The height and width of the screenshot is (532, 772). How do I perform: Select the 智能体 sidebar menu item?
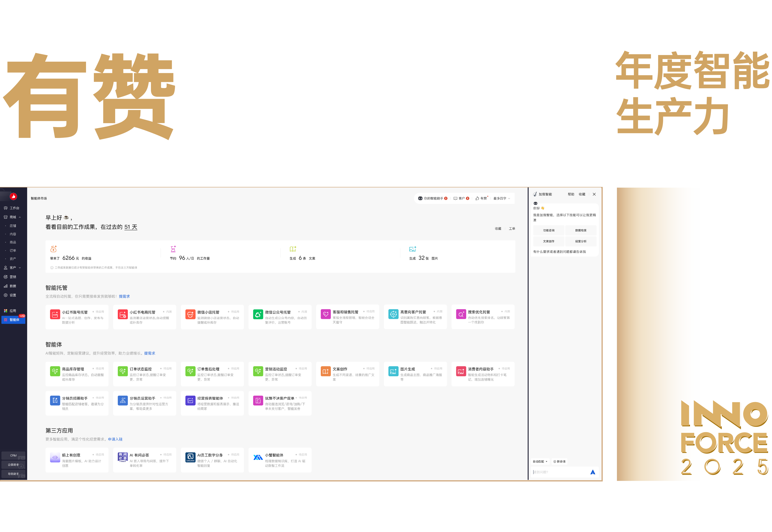tap(14, 320)
